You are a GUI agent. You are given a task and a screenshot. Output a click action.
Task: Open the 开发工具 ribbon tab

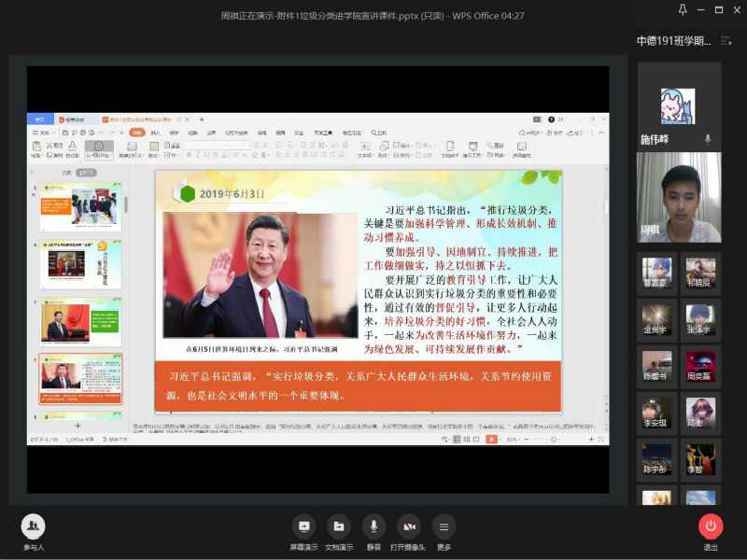[323, 133]
